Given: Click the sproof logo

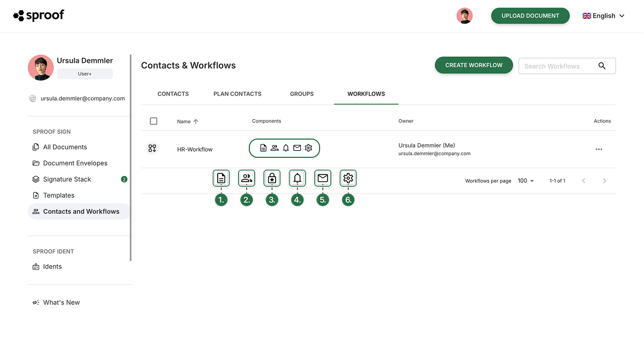Looking at the screenshot, I should 39,15.
